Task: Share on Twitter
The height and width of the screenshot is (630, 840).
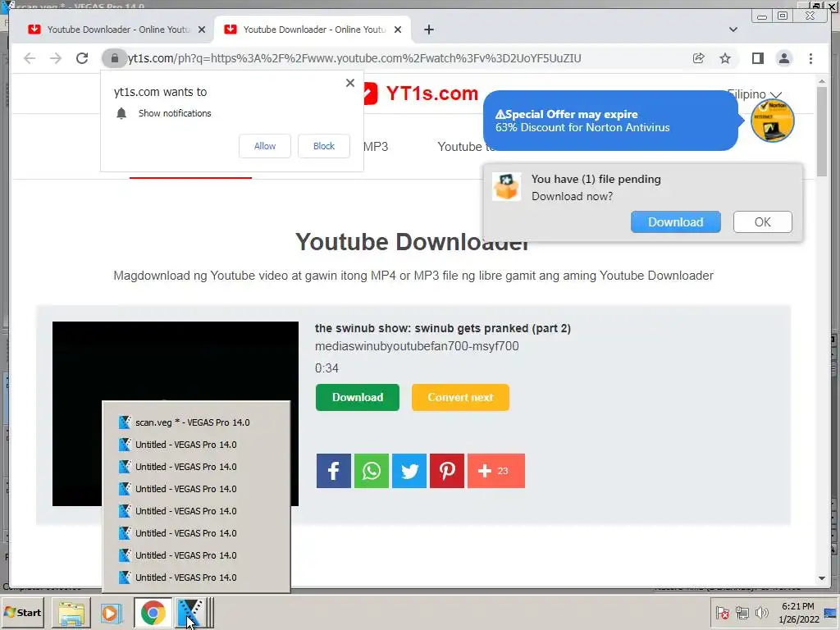Action: [409, 471]
